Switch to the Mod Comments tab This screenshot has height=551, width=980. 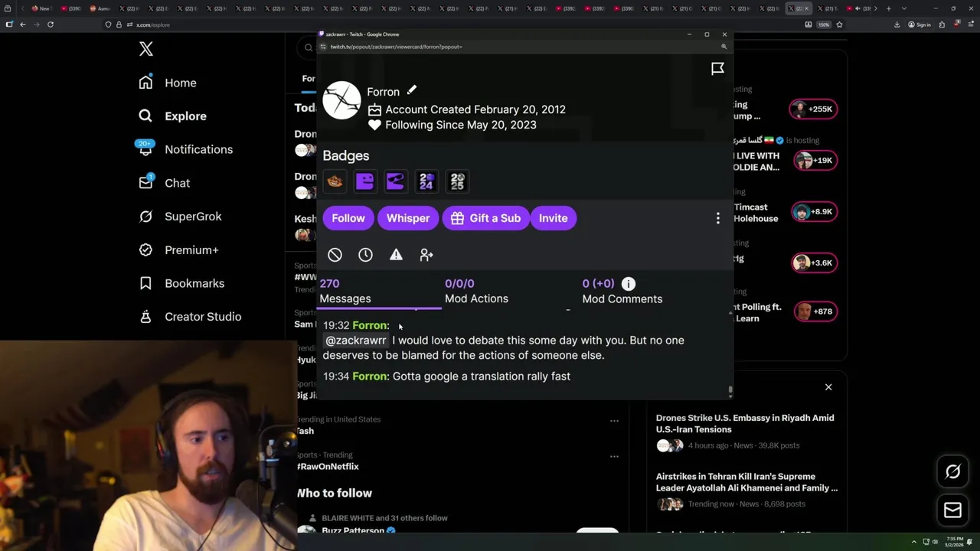pos(622,292)
